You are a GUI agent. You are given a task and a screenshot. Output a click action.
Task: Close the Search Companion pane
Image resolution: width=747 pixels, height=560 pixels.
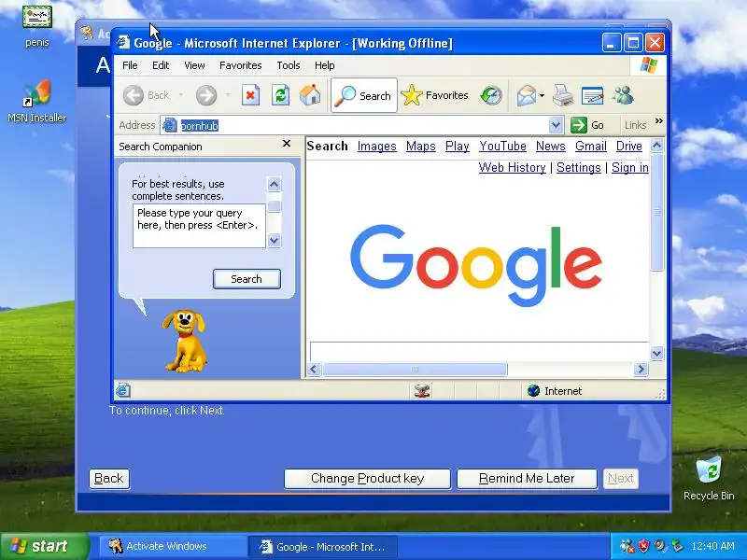(287, 144)
